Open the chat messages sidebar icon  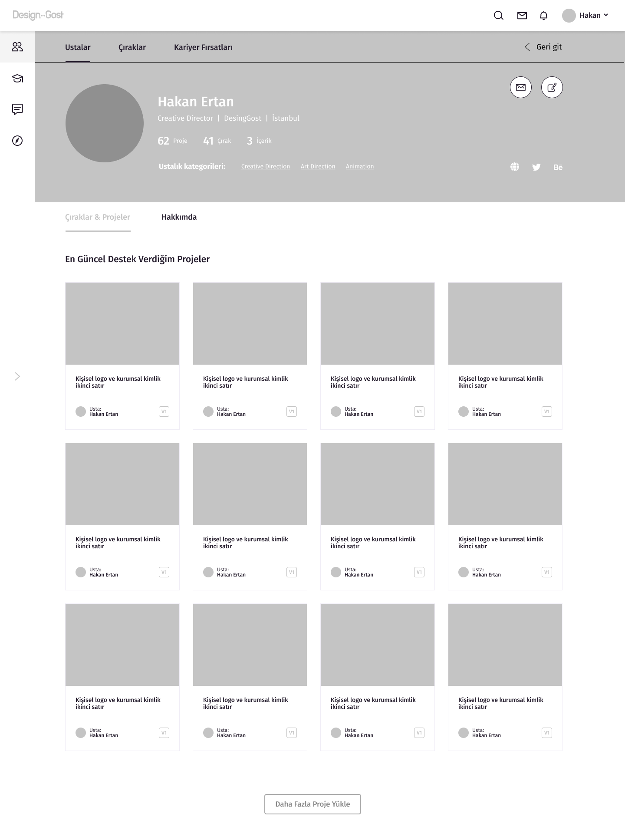pos(17,109)
